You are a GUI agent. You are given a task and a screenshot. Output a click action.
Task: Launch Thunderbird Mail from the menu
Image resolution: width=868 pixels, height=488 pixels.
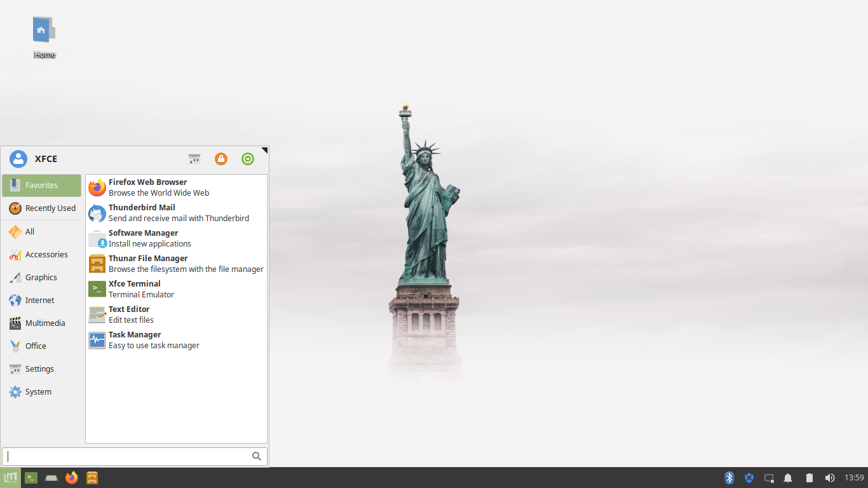tap(176, 213)
